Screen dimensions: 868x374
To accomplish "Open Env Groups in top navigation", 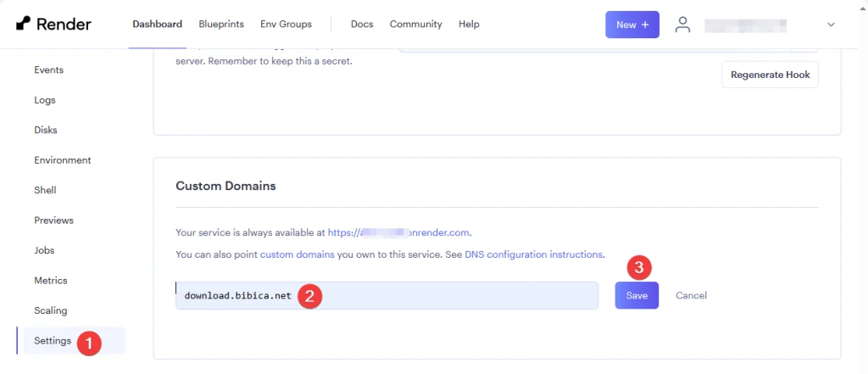I will [x=286, y=24].
